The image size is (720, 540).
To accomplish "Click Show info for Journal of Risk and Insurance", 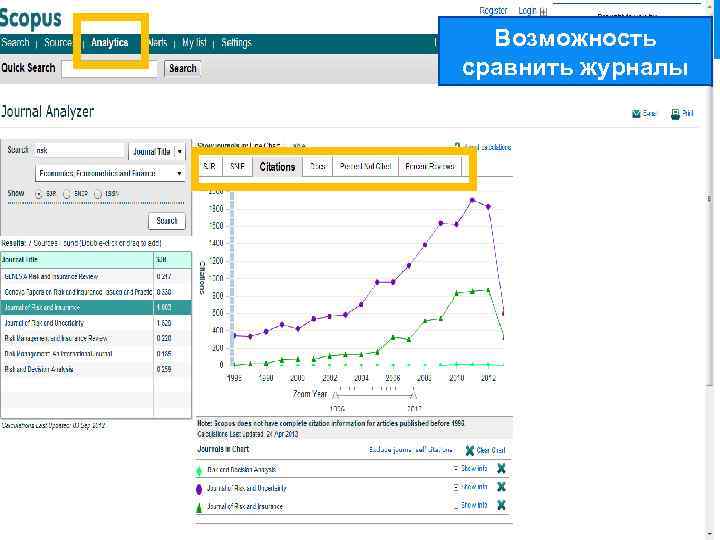I will [x=474, y=505].
